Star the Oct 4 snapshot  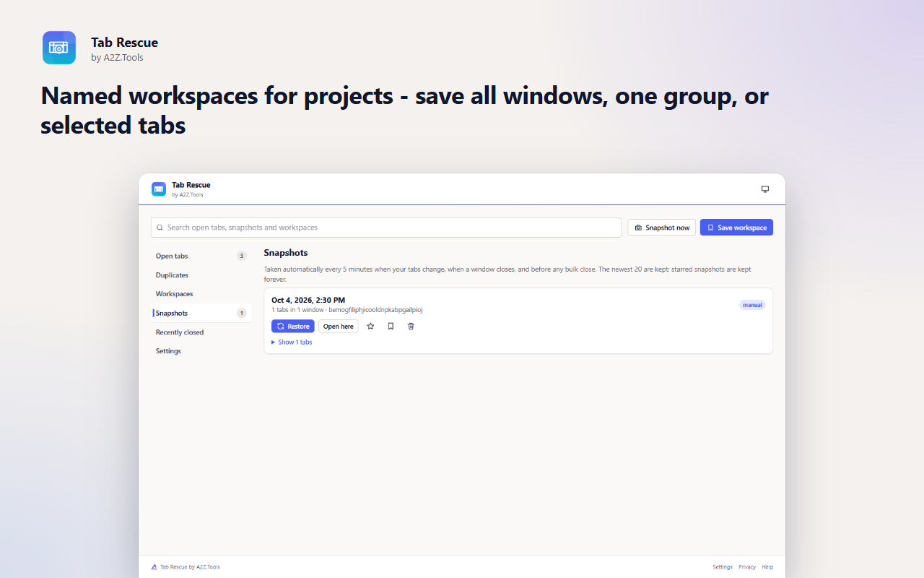pyautogui.click(x=370, y=327)
